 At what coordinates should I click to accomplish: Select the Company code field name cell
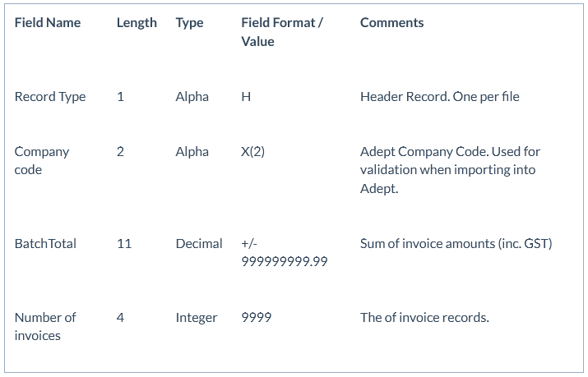coord(42,161)
